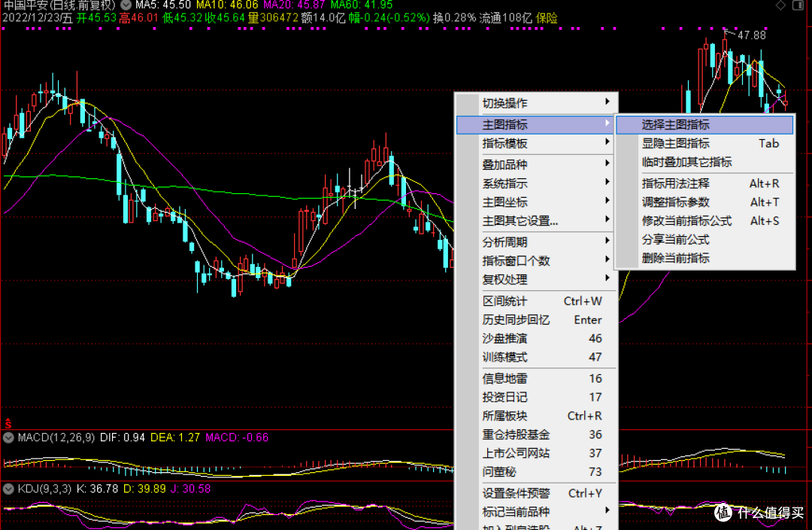This screenshot has width=812, height=530.
Task: Choose 训练模式 menu entry
Action: [537, 356]
